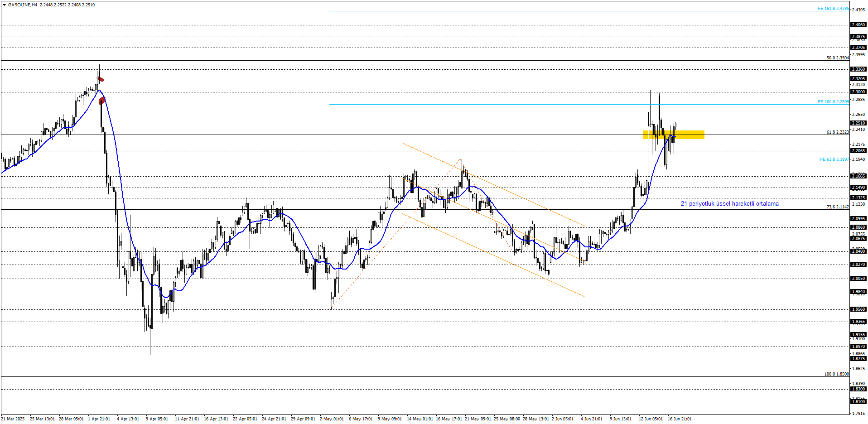The height and width of the screenshot is (424, 868).
Task: Select the lower red arrow marker below the peak
Action: point(102,100)
